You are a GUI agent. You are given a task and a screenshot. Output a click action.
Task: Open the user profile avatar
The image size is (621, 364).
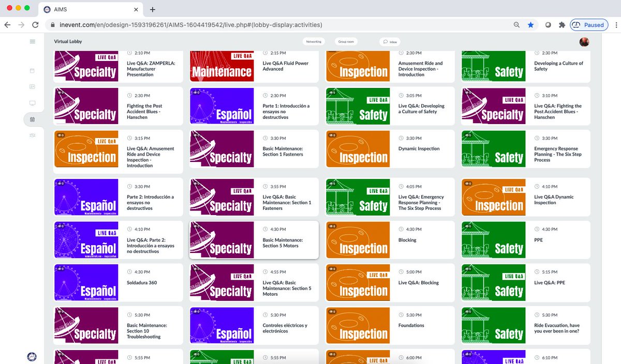tap(584, 42)
